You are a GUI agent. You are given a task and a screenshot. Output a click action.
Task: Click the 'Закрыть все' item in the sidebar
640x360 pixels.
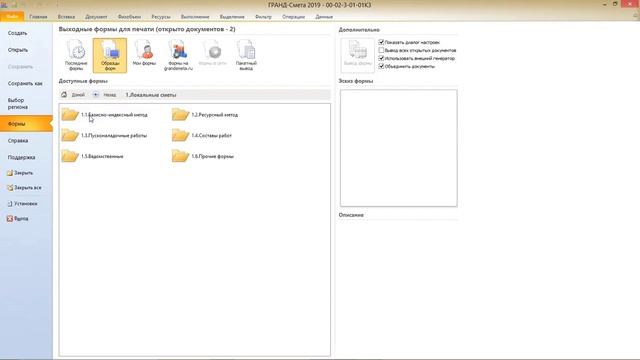[24, 188]
